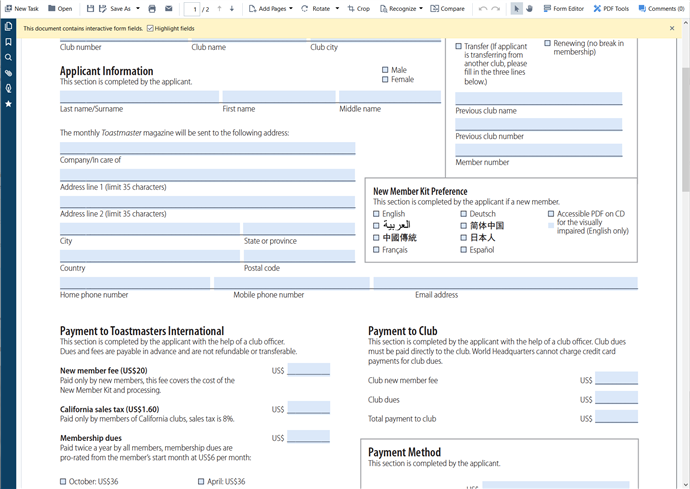Click the Add Pages button

click(268, 8)
